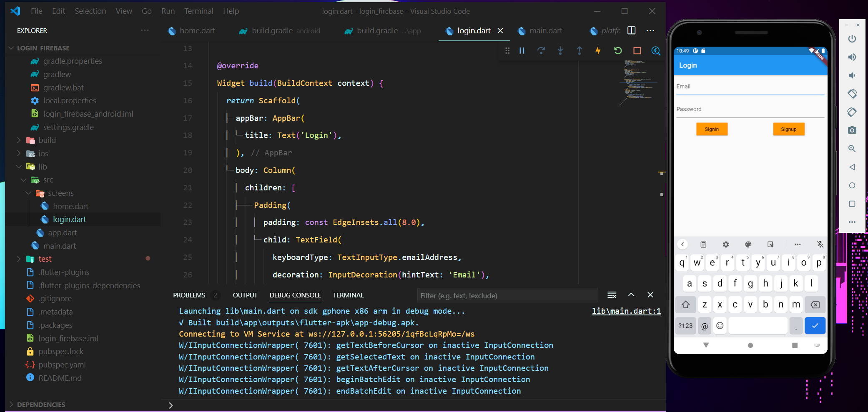Switch to the TERMINAL tab
Screen dimensions: 868x412
348,295
